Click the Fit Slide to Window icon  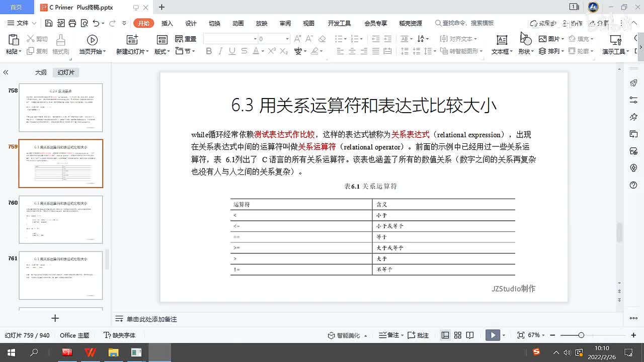[x=521, y=335]
